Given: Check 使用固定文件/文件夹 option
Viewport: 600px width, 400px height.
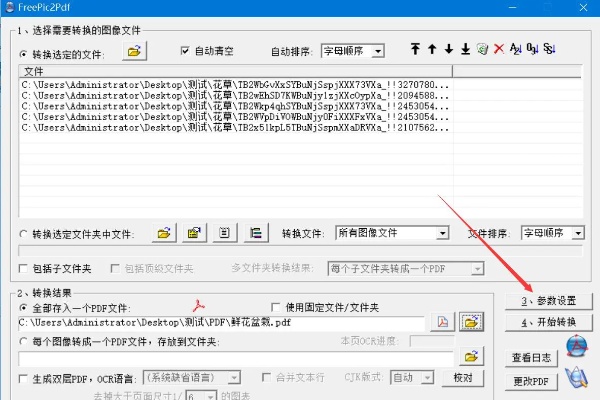Looking at the screenshot, I should click(275, 307).
